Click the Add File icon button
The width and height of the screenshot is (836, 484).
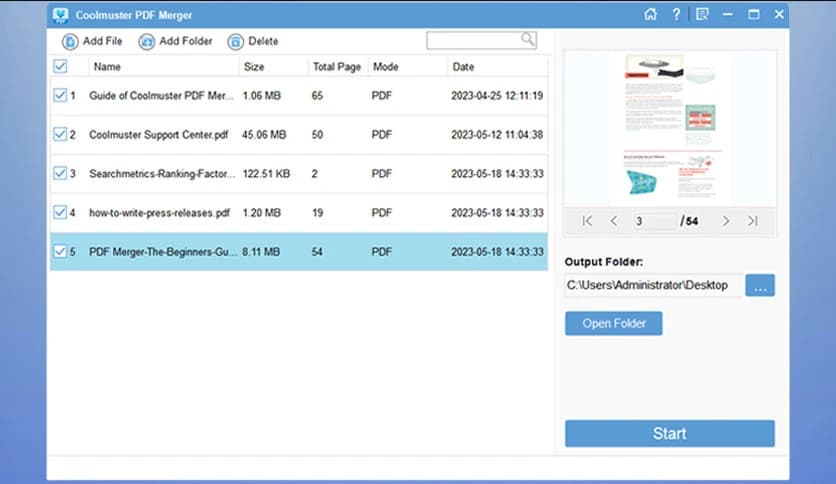[x=70, y=42]
